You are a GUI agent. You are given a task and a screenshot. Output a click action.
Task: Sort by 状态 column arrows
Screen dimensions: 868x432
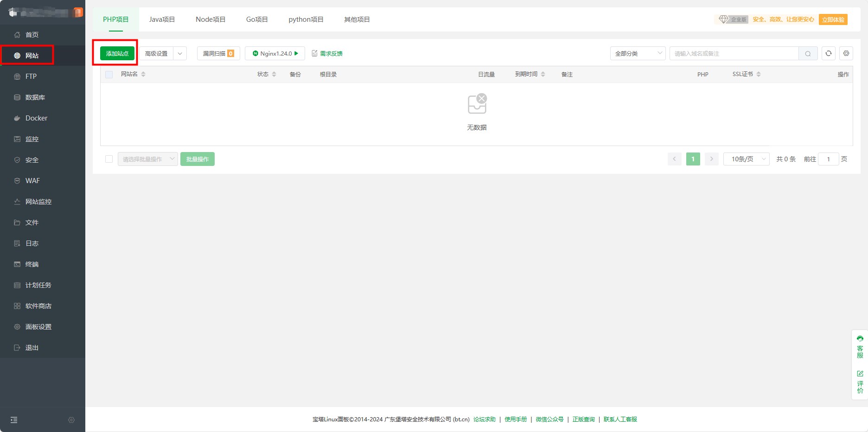coord(274,74)
